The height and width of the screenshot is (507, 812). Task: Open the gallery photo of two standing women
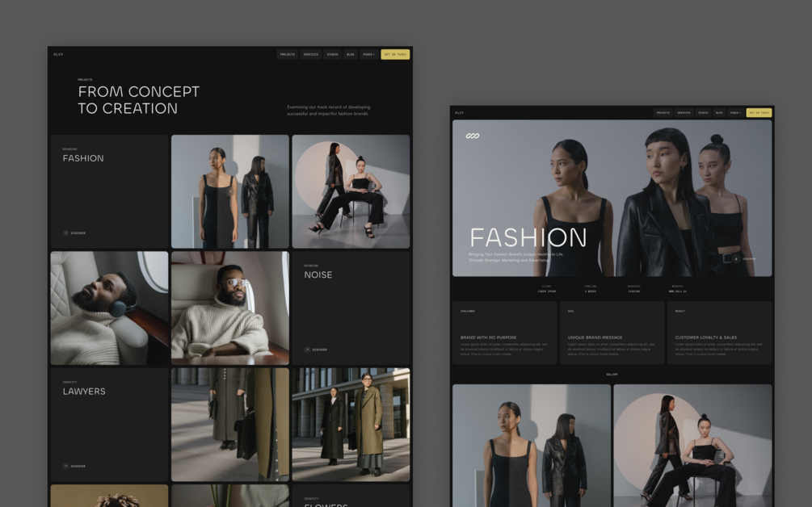pyautogui.click(x=532, y=446)
